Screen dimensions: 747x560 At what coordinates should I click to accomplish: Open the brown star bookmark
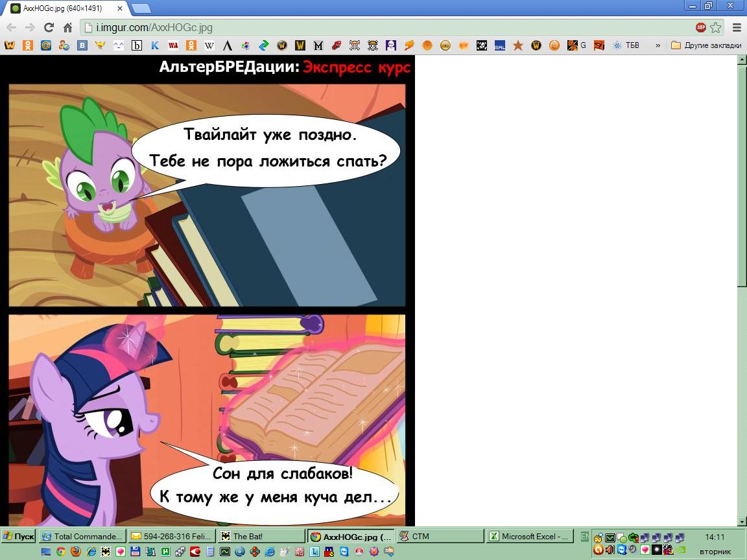point(518,45)
